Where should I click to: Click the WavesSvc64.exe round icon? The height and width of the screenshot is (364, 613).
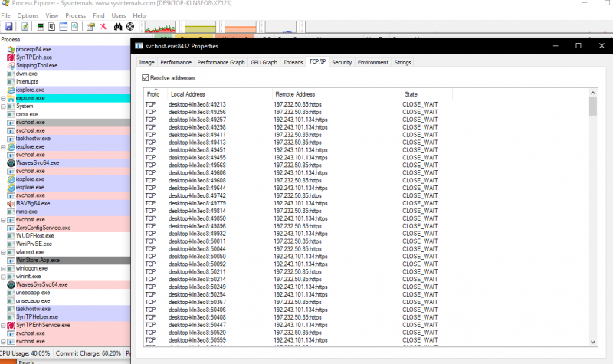[11, 163]
